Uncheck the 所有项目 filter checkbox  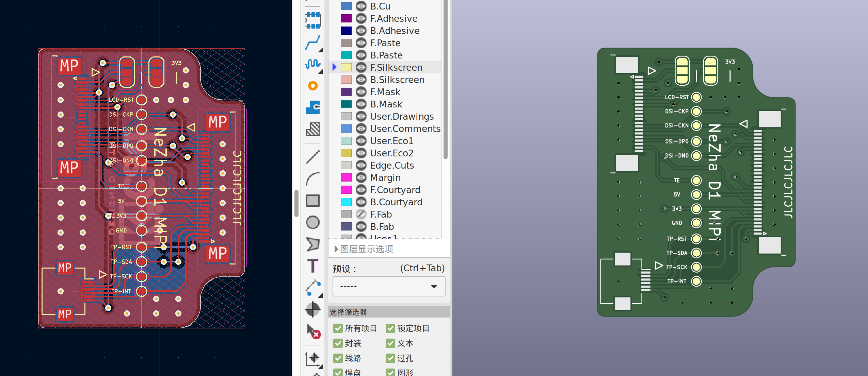pyautogui.click(x=338, y=328)
